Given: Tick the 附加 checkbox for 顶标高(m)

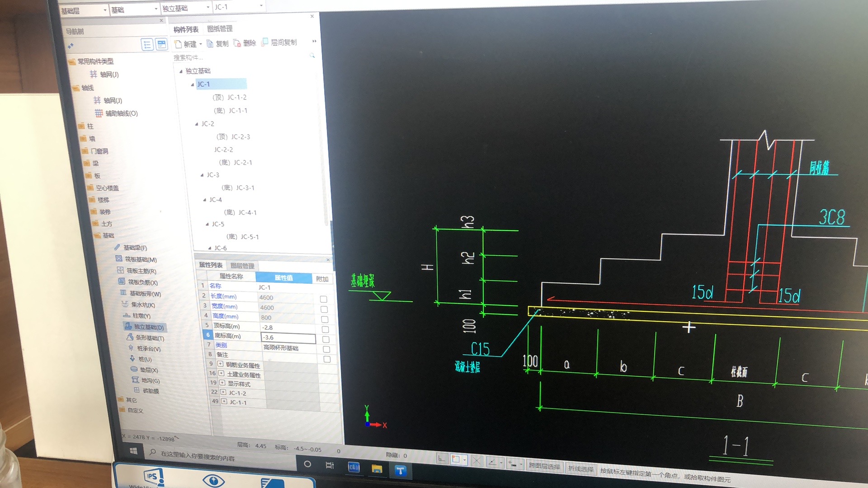Looking at the screenshot, I should 325,329.
